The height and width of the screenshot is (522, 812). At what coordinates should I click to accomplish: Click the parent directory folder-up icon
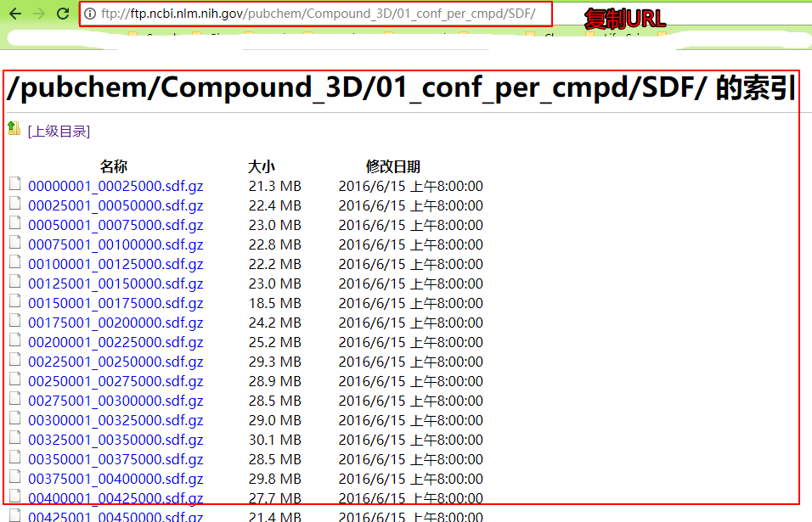click(x=14, y=128)
